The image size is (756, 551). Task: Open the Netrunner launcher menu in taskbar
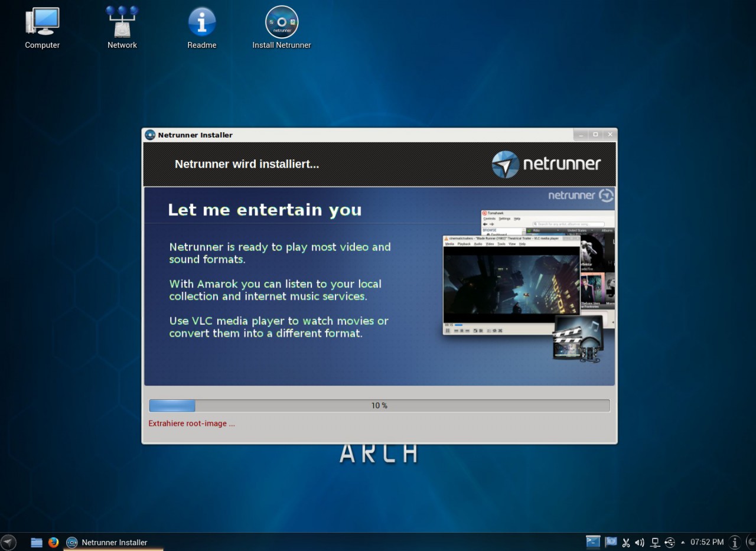coord(8,542)
